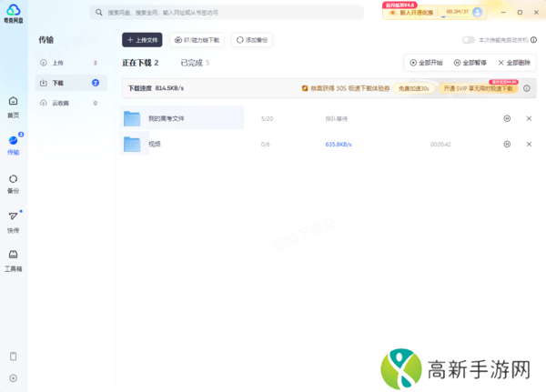Viewport: 546px width, 392px height.
Task: Open the 备份 backup section
Action: [x=13, y=183]
